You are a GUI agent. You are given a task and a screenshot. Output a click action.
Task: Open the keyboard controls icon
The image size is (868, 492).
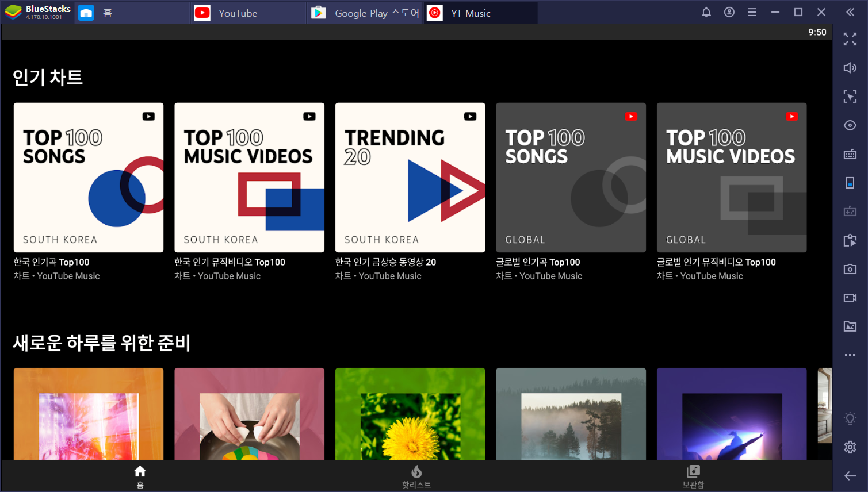click(x=850, y=154)
